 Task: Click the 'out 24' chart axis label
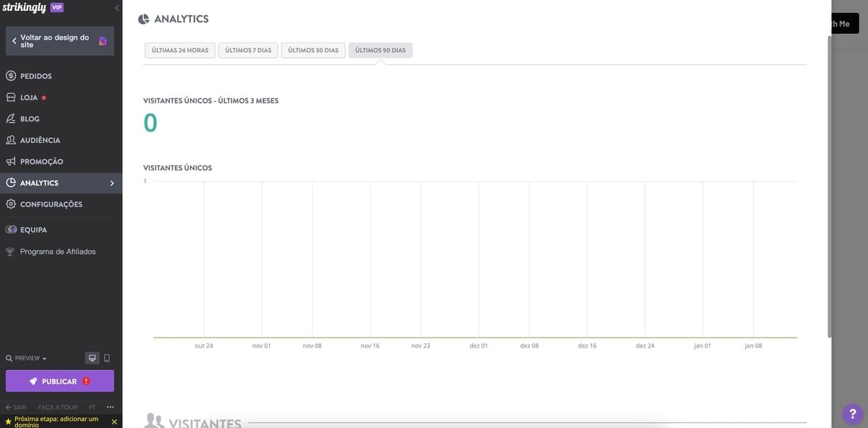[x=204, y=346]
